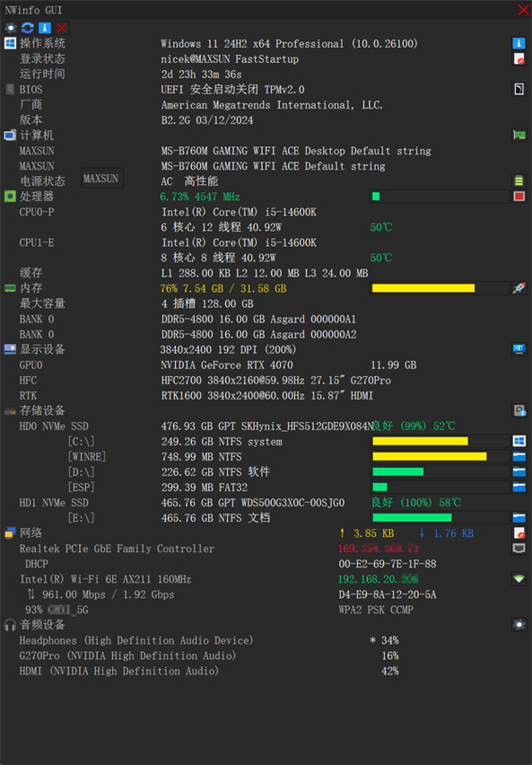The image size is (532, 765).
Task: Click the headphones icon beside 音频设备
Action: point(10,625)
